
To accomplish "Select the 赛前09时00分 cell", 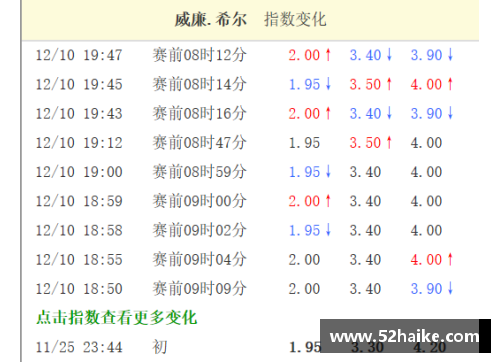I will (x=200, y=201).
